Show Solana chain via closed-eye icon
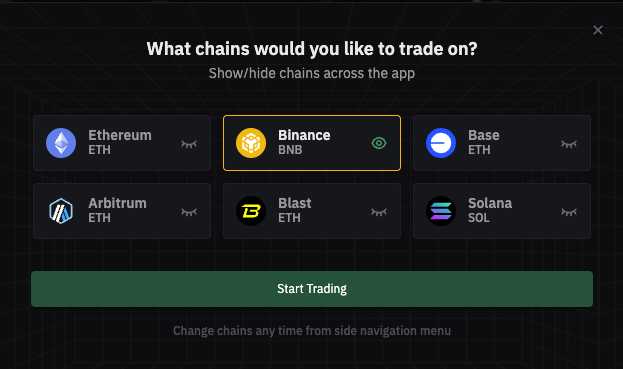Image resolution: width=623 pixels, height=369 pixels. coord(569,212)
